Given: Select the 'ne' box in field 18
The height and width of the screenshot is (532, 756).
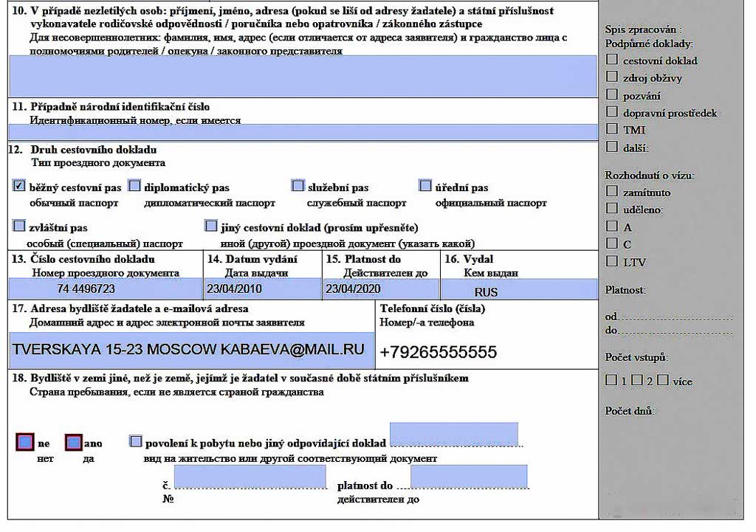Looking at the screenshot, I should click(x=25, y=442).
